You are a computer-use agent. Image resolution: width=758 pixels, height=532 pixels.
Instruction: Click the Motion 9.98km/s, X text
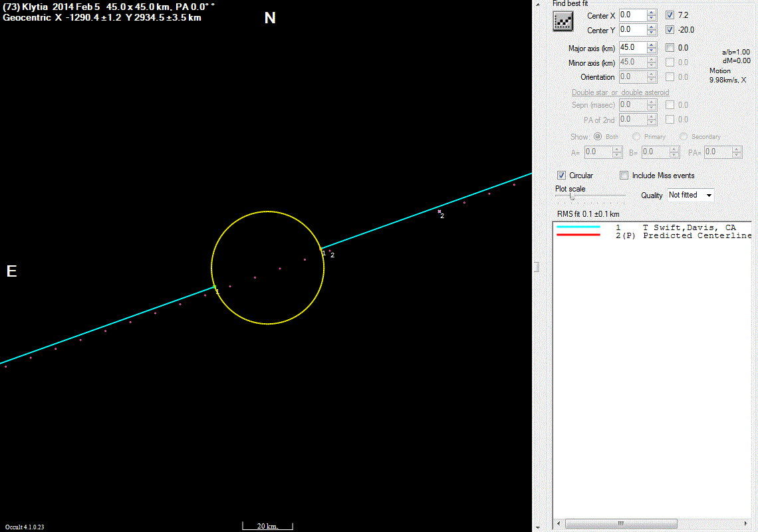point(727,75)
